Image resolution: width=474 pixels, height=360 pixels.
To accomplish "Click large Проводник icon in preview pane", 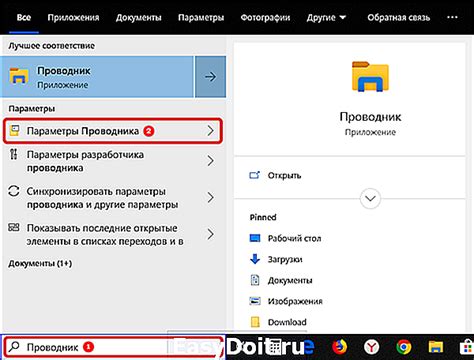I will [x=370, y=76].
